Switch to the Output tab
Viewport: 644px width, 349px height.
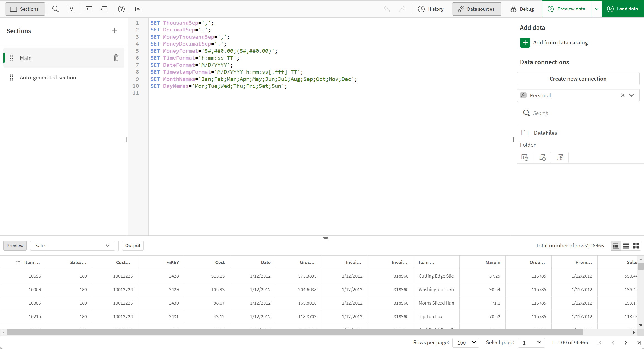click(x=133, y=246)
